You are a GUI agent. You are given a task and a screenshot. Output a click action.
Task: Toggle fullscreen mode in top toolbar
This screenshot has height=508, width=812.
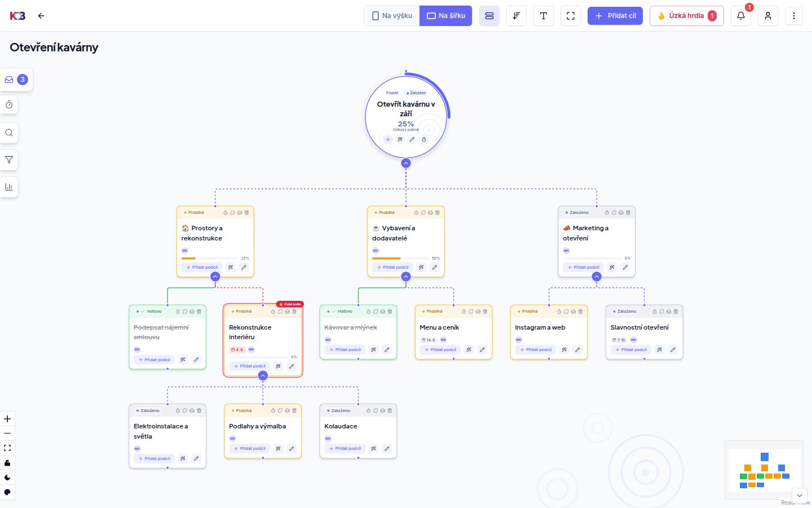(571, 16)
